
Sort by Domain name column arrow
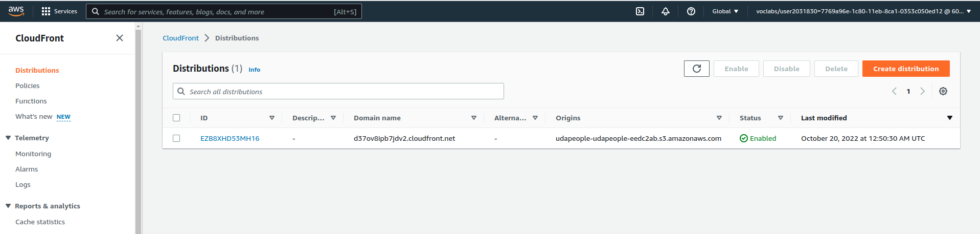click(474, 118)
